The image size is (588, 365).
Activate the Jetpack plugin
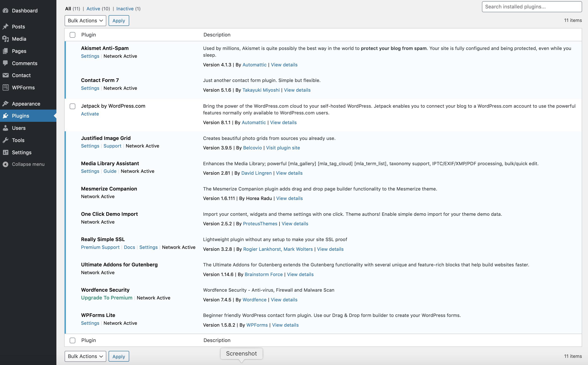[90, 114]
